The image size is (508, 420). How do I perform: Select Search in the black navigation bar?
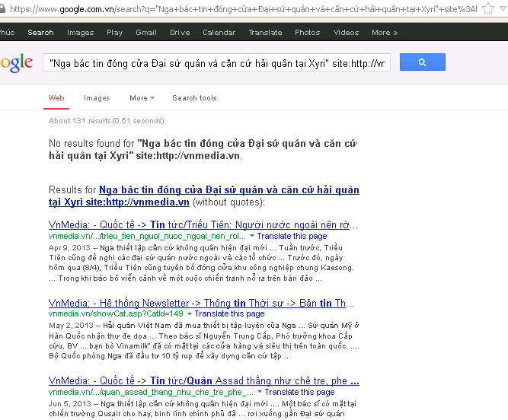[40, 33]
